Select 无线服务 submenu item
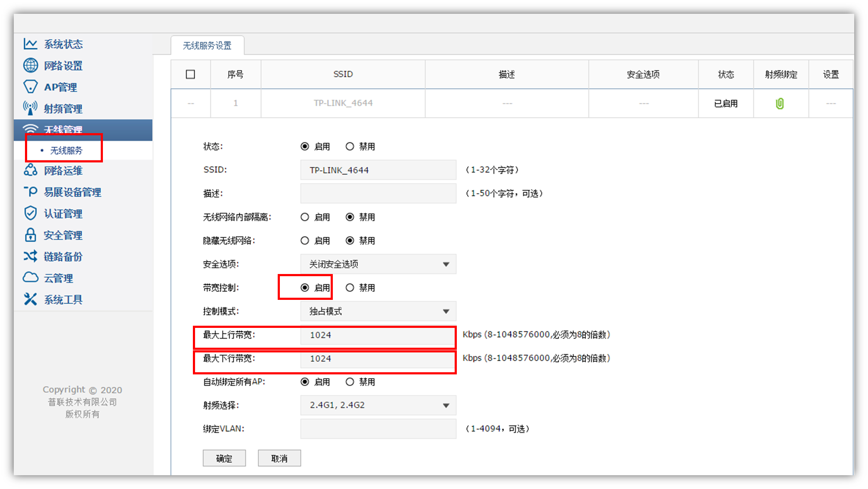 point(66,150)
